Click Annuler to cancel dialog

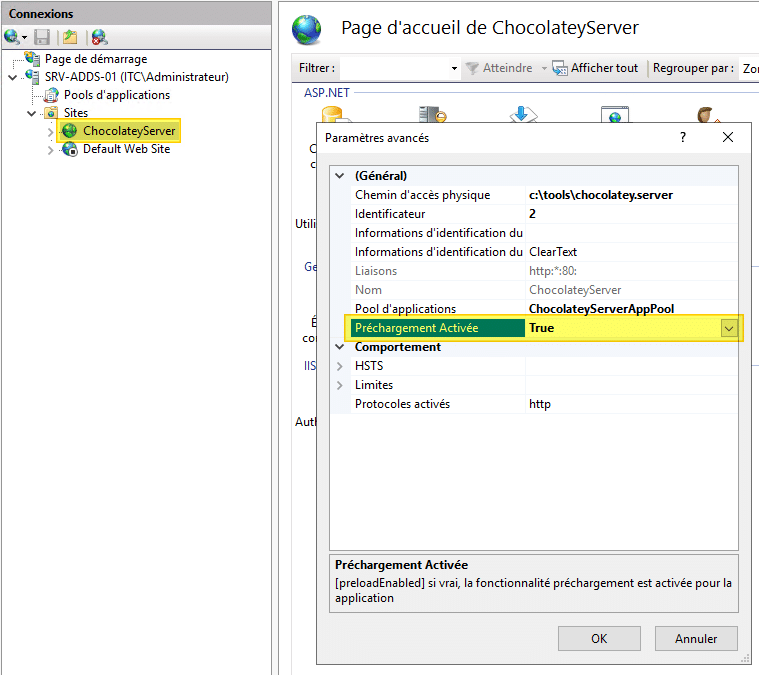[696, 639]
